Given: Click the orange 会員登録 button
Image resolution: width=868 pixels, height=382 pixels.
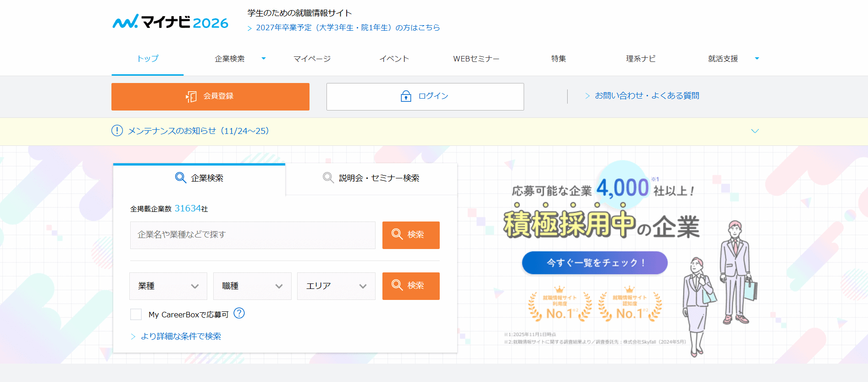Looking at the screenshot, I should tap(210, 97).
